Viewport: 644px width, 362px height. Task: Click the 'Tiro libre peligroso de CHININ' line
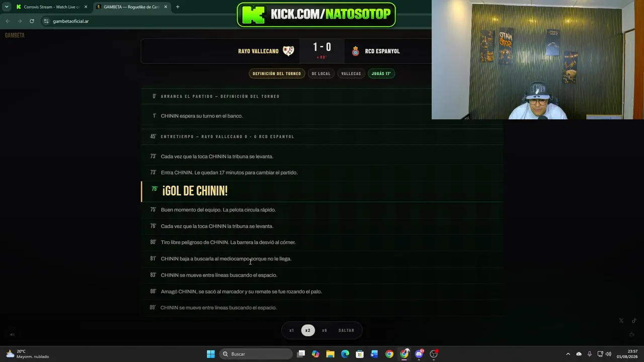[x=228, y=242]
